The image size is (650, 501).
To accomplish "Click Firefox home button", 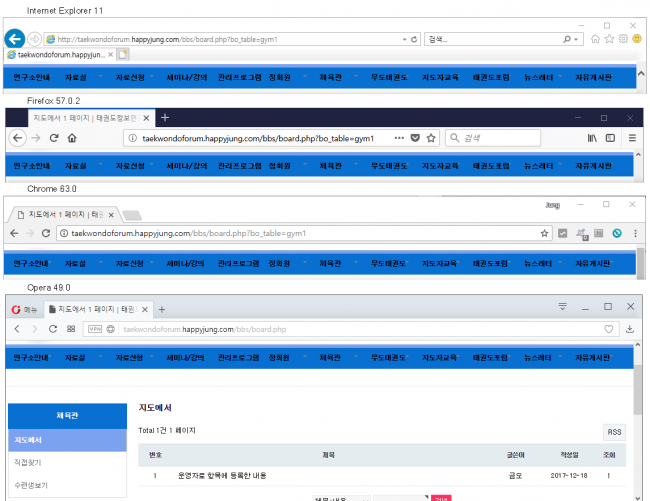I will (72, 138).
